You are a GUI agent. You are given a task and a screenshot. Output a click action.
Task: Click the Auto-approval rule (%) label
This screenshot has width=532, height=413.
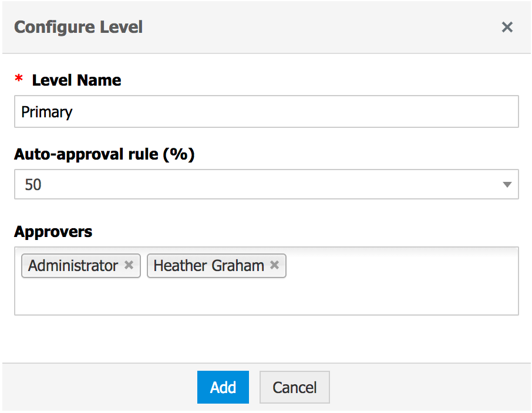(104, 154)
